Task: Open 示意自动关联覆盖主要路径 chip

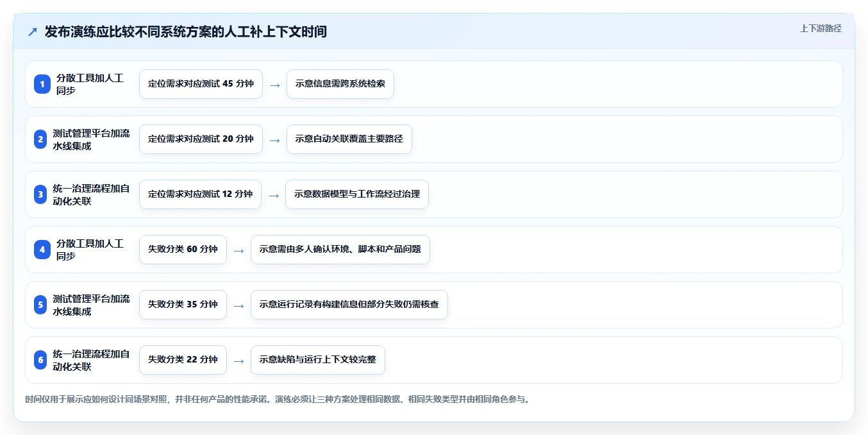Action: click(x=349, y=139)
